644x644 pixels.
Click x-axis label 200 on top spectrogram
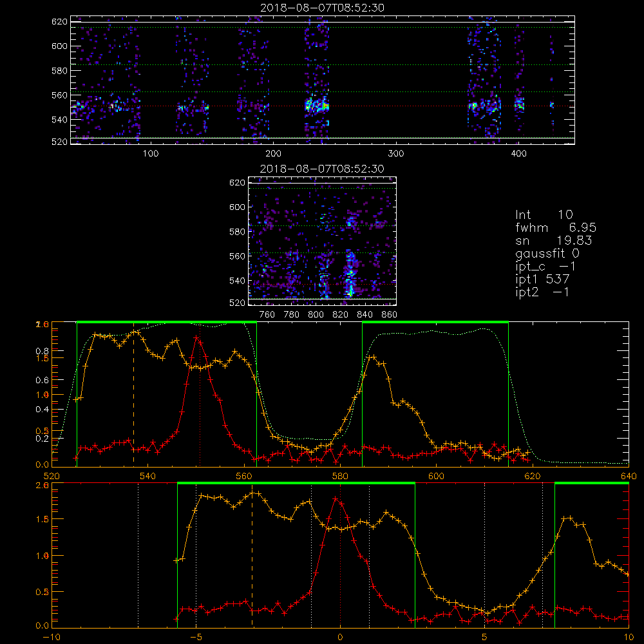click(273, 154)
